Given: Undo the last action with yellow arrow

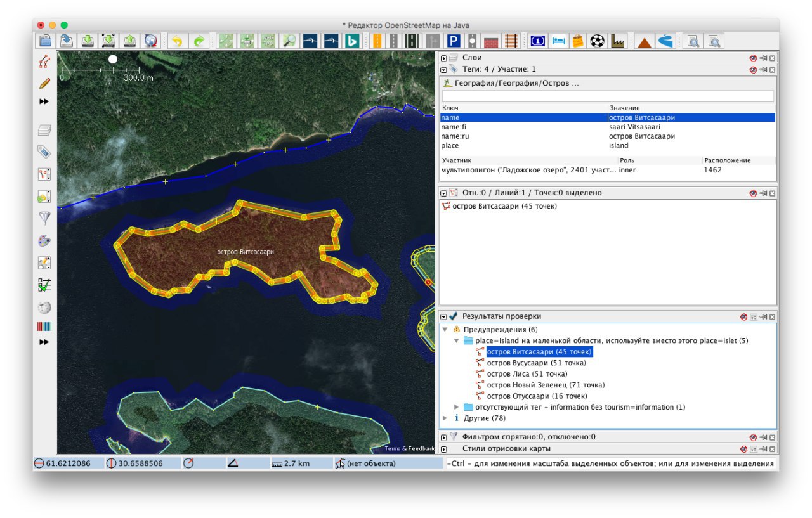Looking at the screenshot, I should (177, 41).
